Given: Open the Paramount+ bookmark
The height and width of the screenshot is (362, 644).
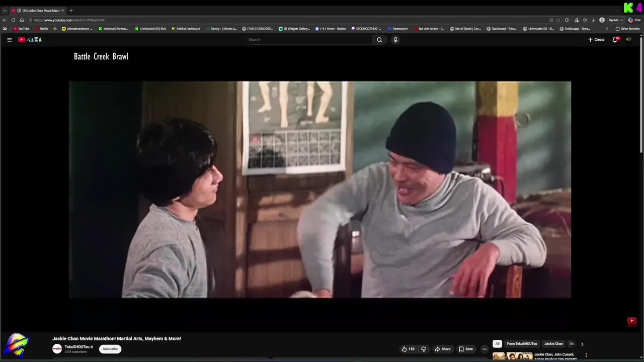Looking at the screenshot, I should point(398,29).
